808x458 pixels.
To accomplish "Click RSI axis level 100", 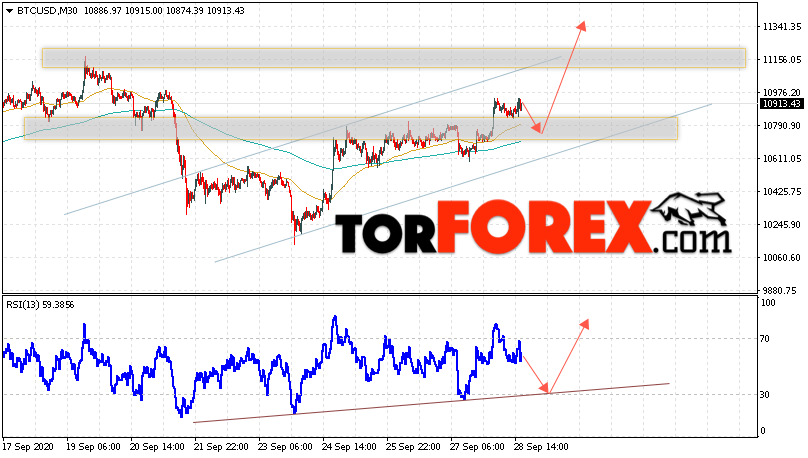I will click(768, 303).
